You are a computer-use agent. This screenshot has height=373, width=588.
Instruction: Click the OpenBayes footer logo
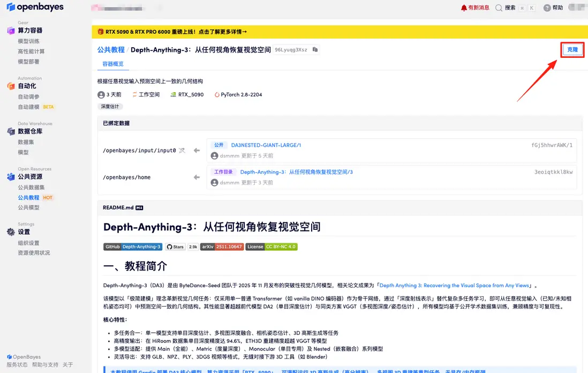point(24,357)
